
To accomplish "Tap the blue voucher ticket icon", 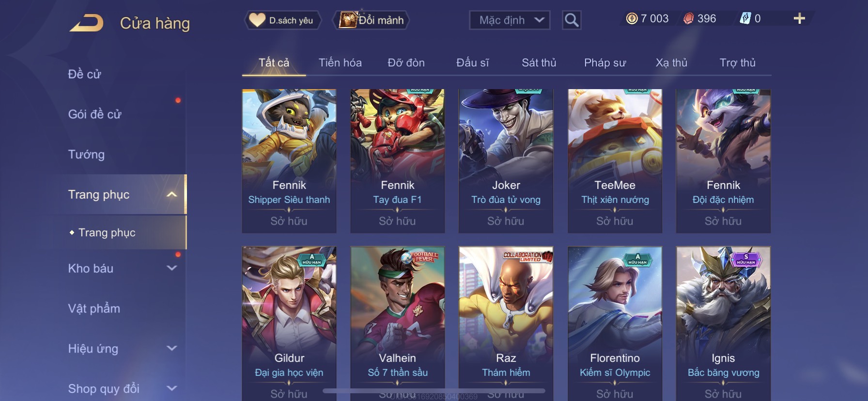I will [745, 18].
